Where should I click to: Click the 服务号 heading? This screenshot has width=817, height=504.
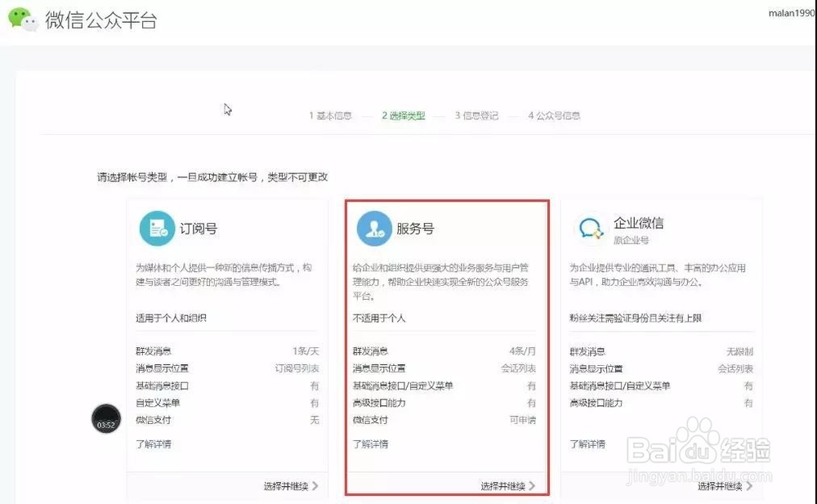point(415,228)
